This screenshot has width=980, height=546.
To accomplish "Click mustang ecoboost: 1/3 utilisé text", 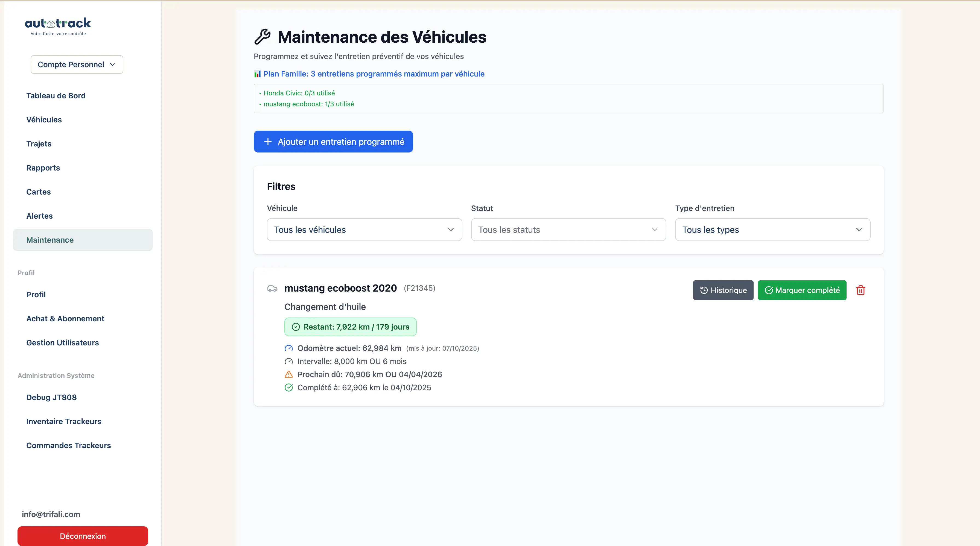I will (x=308, y=104).
